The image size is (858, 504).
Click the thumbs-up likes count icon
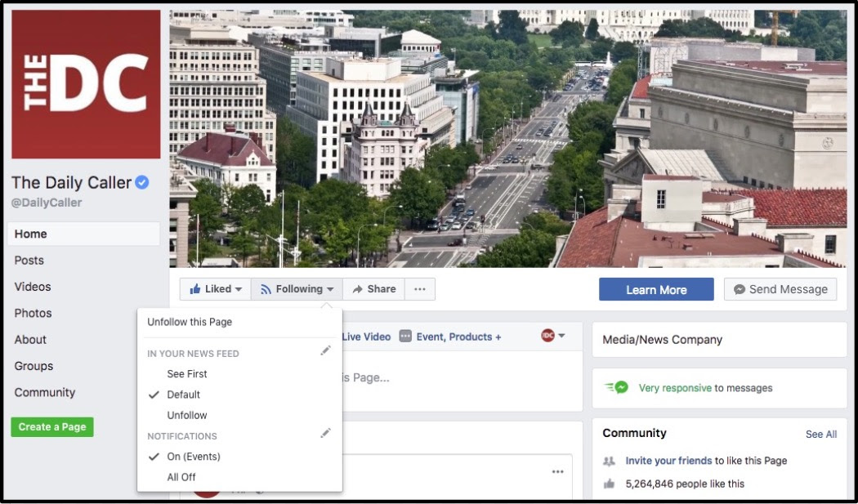point(609,484)
